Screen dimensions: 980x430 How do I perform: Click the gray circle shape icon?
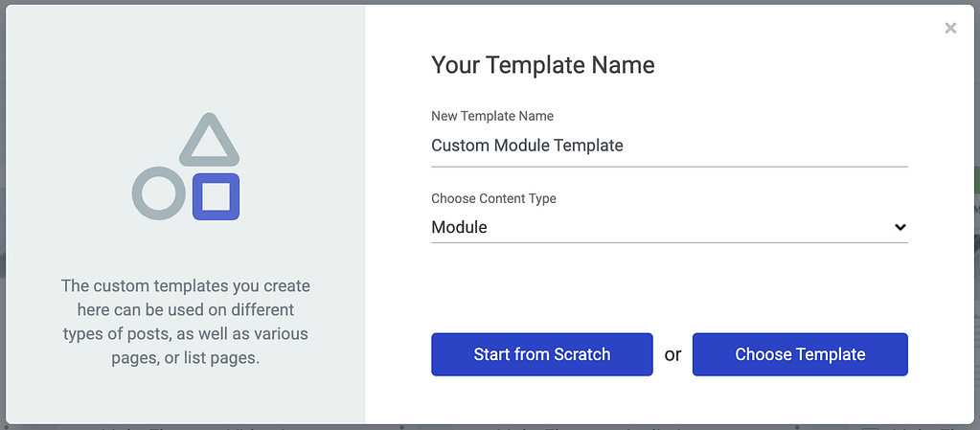158,193
